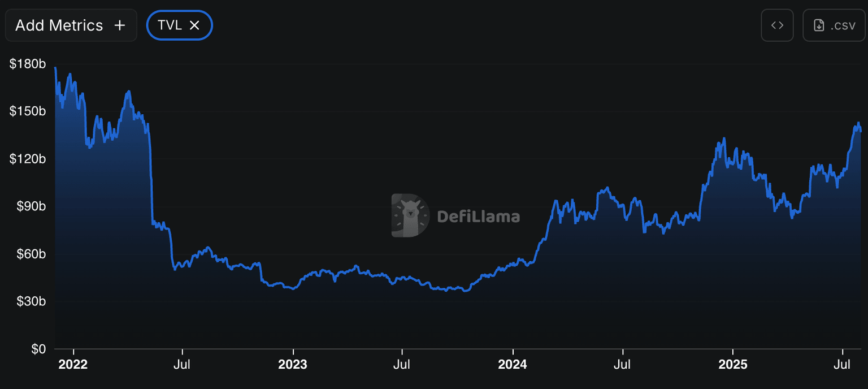Screen dimensions: 868x389
Task: Click the $150b y-axis label
Action: pos(28,111)
